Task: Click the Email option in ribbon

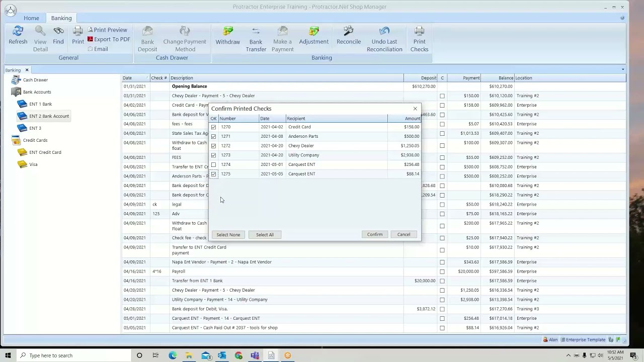Action: tap(98, 49)
